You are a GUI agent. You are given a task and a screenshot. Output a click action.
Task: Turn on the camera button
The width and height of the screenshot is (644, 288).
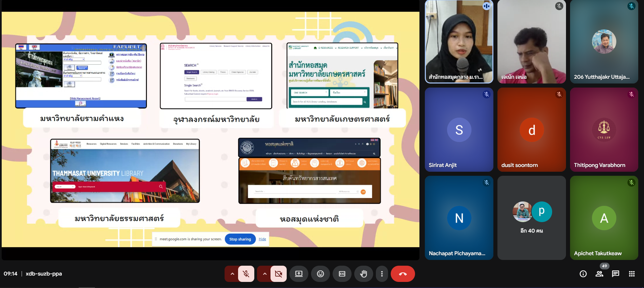point(279,274)
